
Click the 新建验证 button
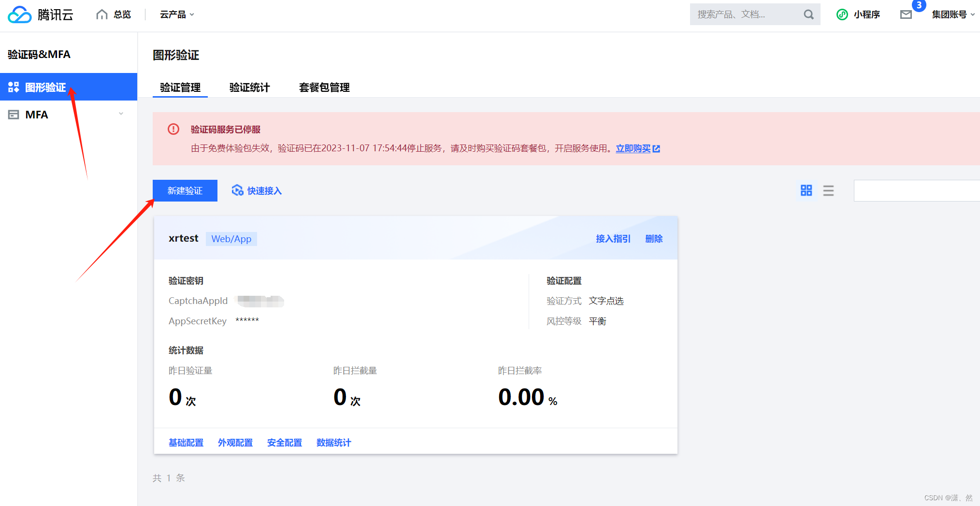point(185,190)
